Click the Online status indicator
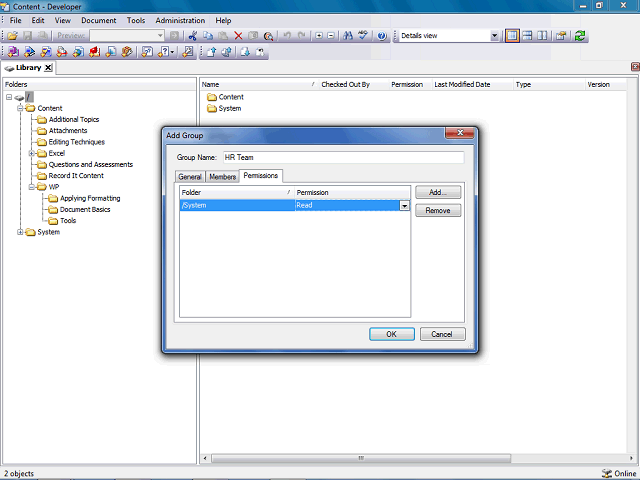Image resolution: width=640 pixels, height=480 pixels. tap(619, 473)
